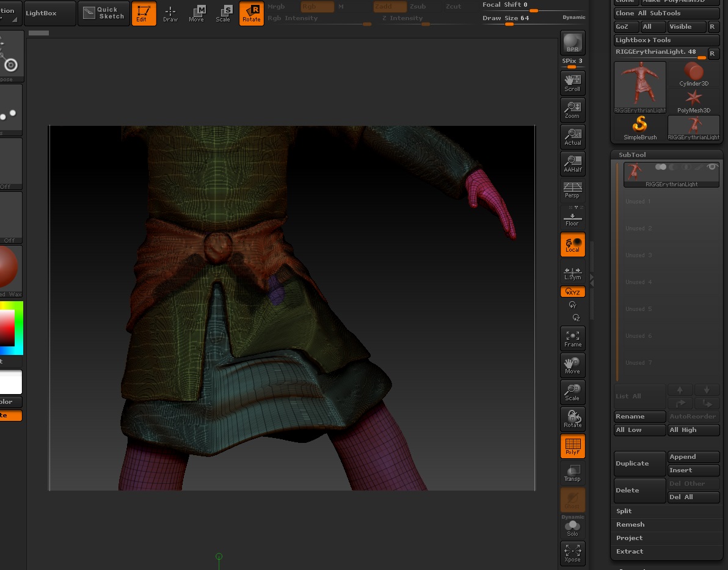Image resolution: width=728 pixels, height=570 pixels.
Task: Activate Quick Sketch mode
Action: [x=104, y=13]
